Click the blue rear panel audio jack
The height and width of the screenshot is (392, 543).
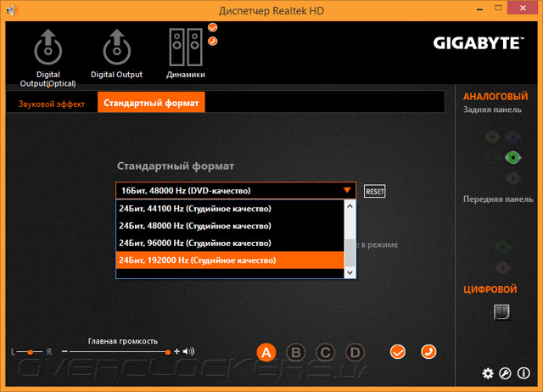point(512,137)
